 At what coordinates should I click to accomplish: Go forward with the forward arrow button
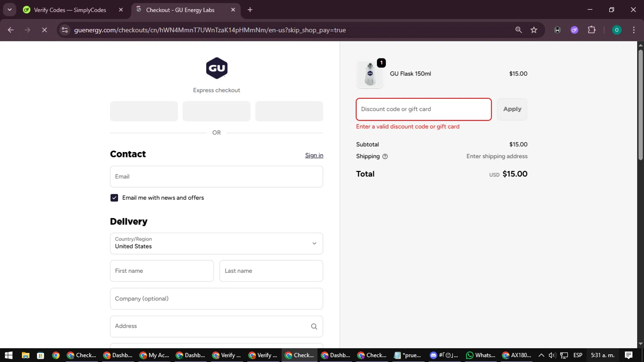27,30
